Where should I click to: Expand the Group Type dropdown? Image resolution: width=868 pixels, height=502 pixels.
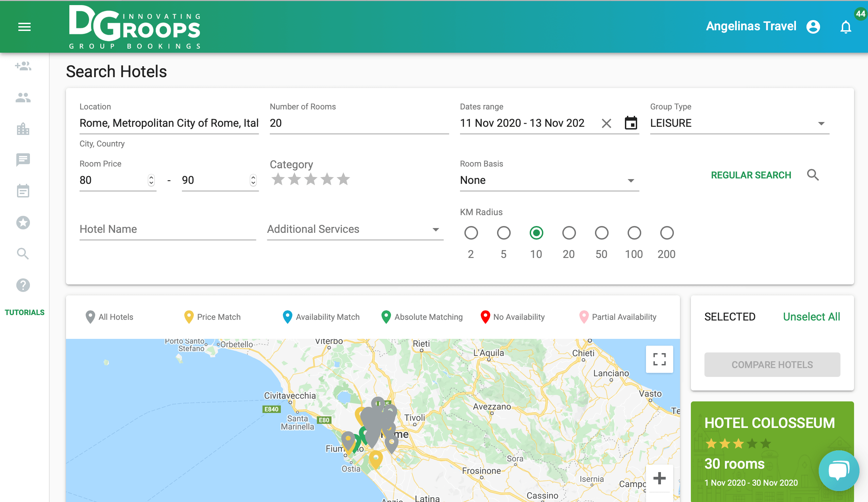pos(739,123)
